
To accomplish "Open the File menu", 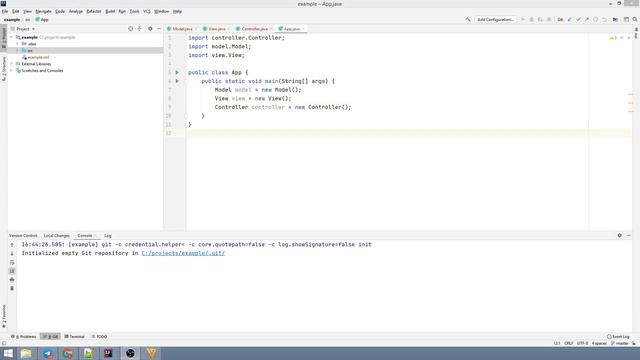I will [5, 11].
